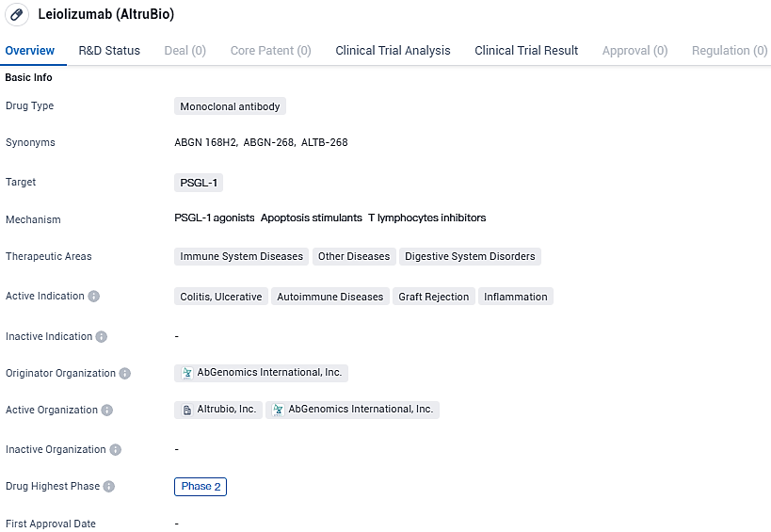
Task: Click the Graft Rejection indication tag
Action: coord(433,297)
